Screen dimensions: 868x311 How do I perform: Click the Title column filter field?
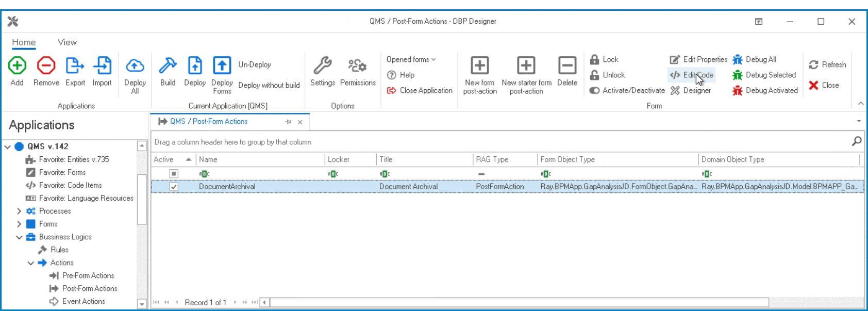point(424,174)
